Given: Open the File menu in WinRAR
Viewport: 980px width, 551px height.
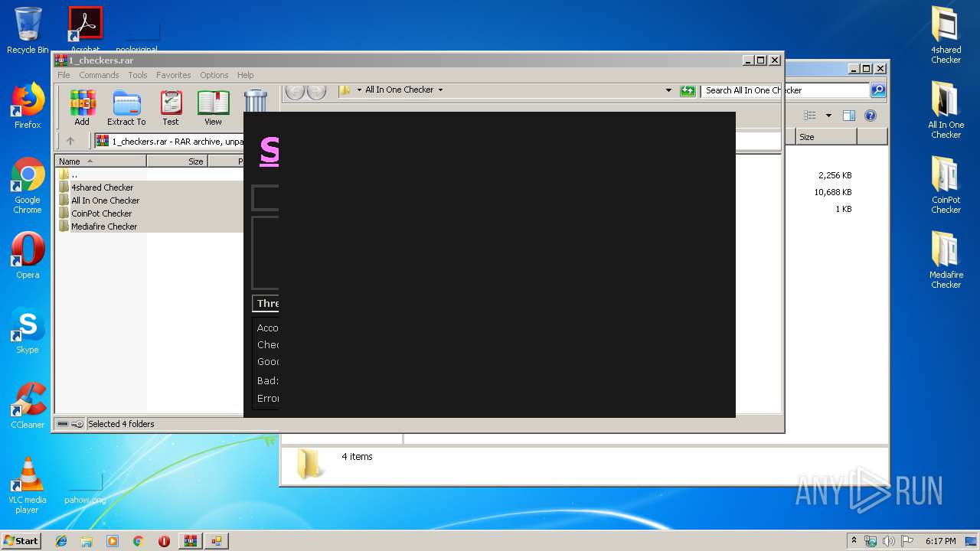Looking at the screenshot, I should (64, 75).
